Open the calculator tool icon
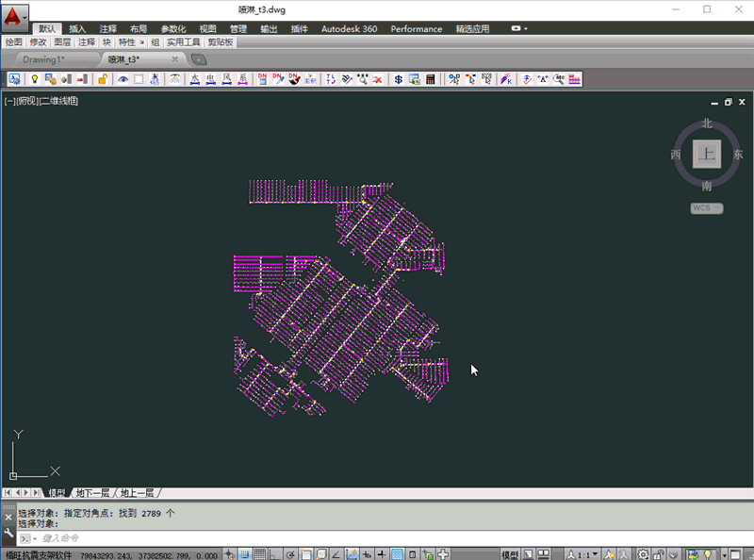 coord(431,80)
